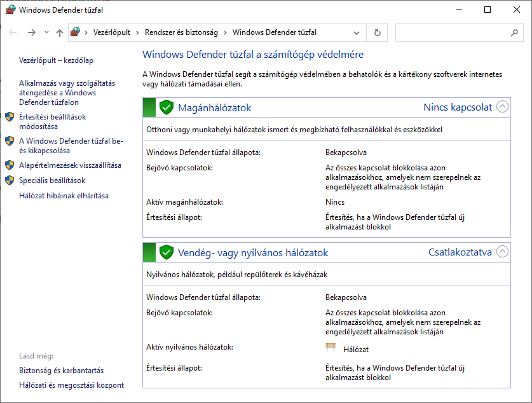Image resolution: width=532 pixels, height=403 pixels.
Task: Collapse the Magánhálózatok section with its chevron
Action: pyautogui.click(x=503, y=107)
